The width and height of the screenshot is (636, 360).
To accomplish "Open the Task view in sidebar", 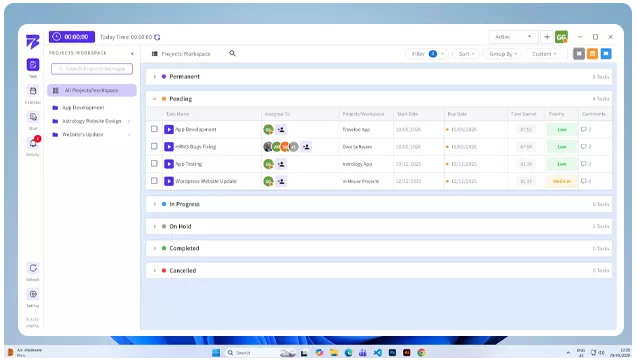I will click(33, 64).
